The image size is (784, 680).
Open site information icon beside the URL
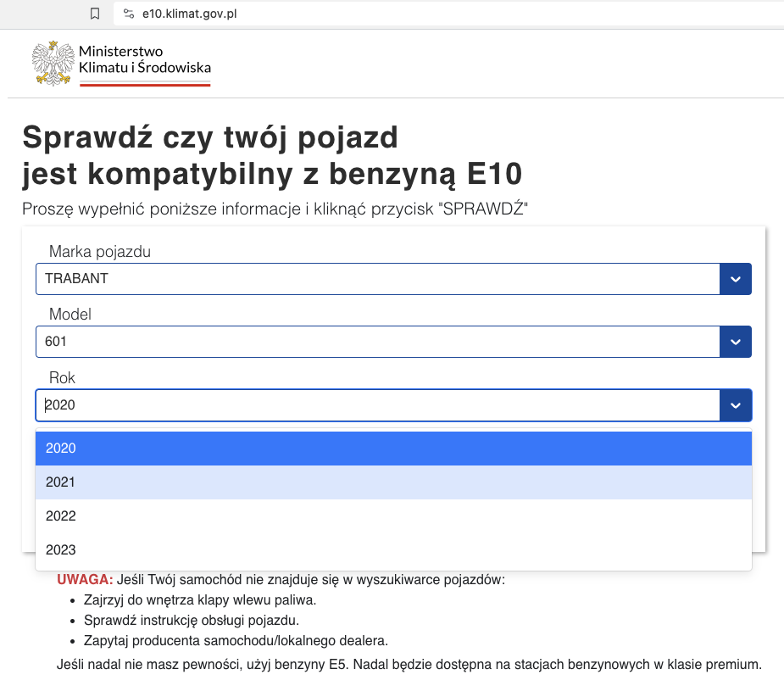(129, 14)
